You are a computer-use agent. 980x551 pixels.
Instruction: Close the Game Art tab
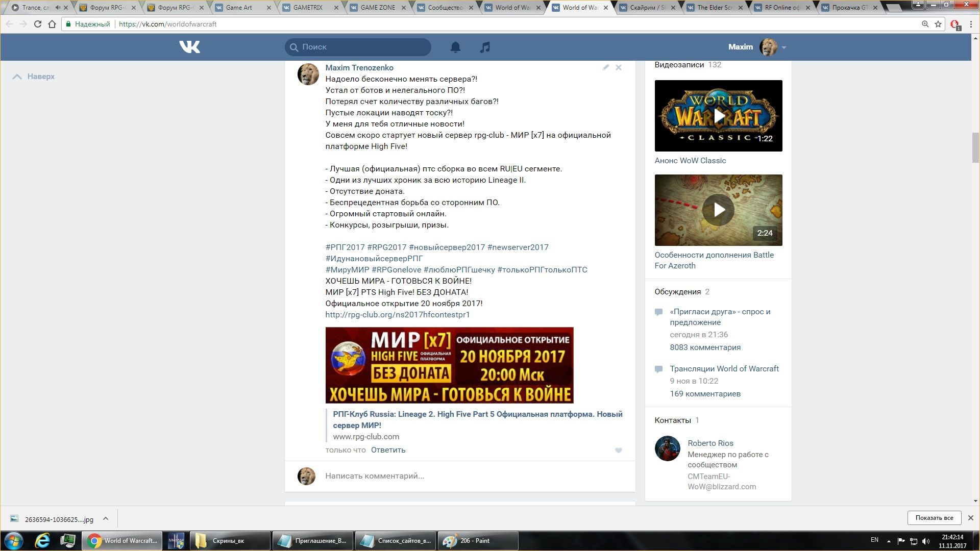point(269,8)
